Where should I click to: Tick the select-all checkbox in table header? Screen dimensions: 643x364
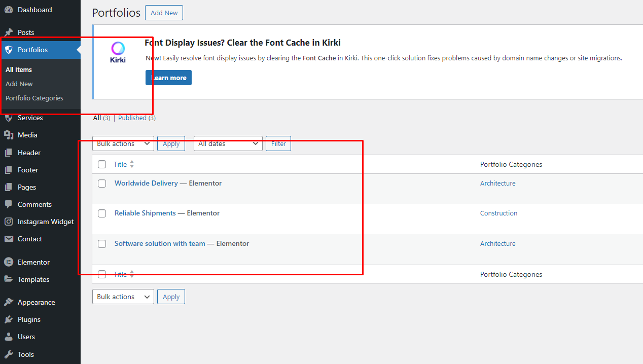102,164
